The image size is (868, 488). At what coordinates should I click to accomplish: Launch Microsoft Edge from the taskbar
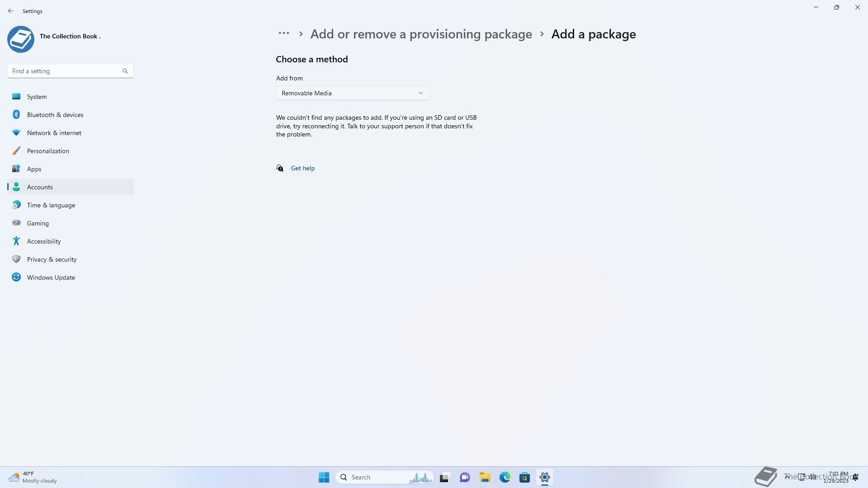click(x=505, y=477)
